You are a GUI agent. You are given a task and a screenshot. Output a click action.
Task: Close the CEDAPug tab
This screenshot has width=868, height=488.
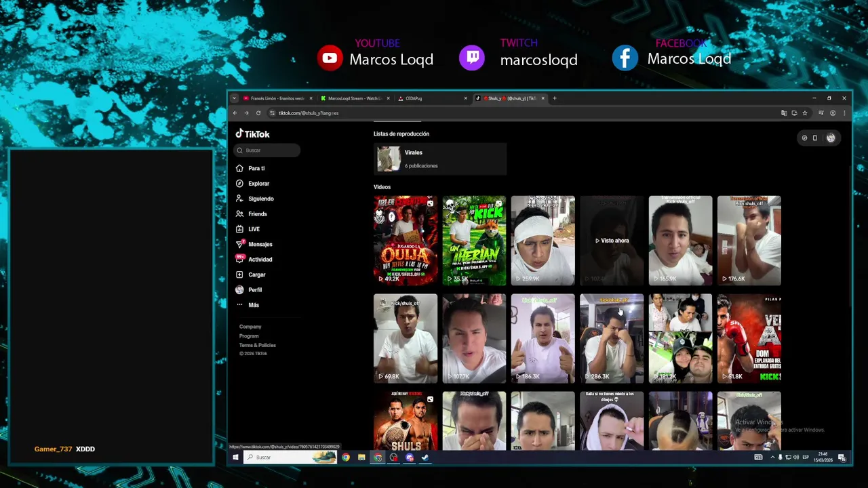465,98
